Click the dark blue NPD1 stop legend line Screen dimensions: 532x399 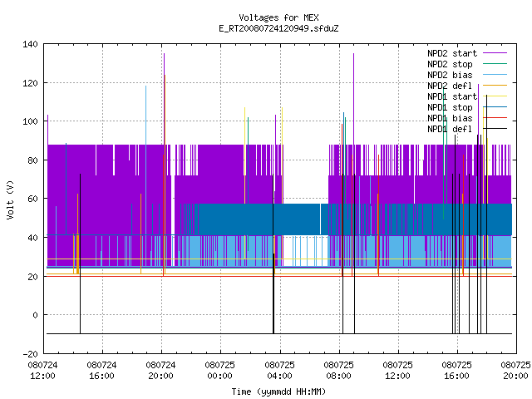tap(495, 107)
